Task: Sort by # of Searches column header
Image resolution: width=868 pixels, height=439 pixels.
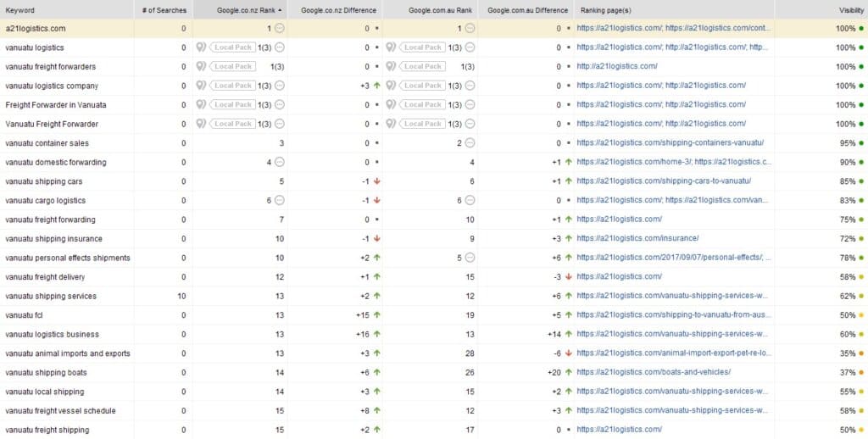Action: click(x=164, y=10)
